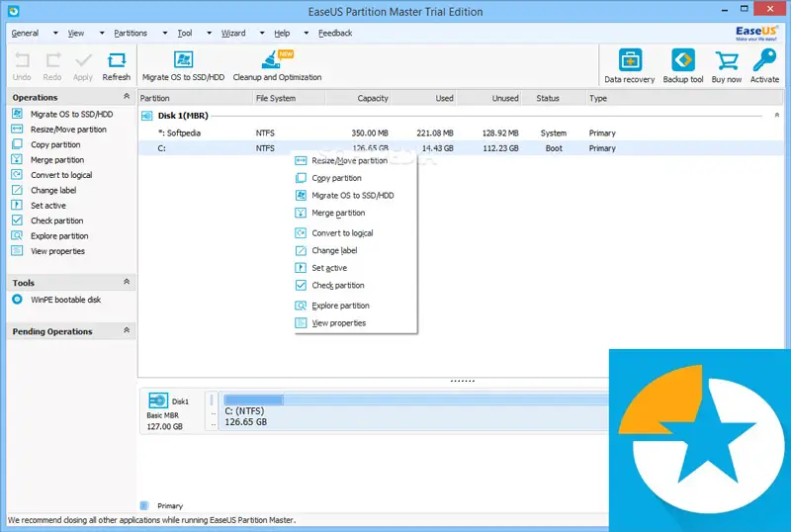This screenshot has width=791, height=532.
Task: Sort by Status column header
Action: pos(554,98)
